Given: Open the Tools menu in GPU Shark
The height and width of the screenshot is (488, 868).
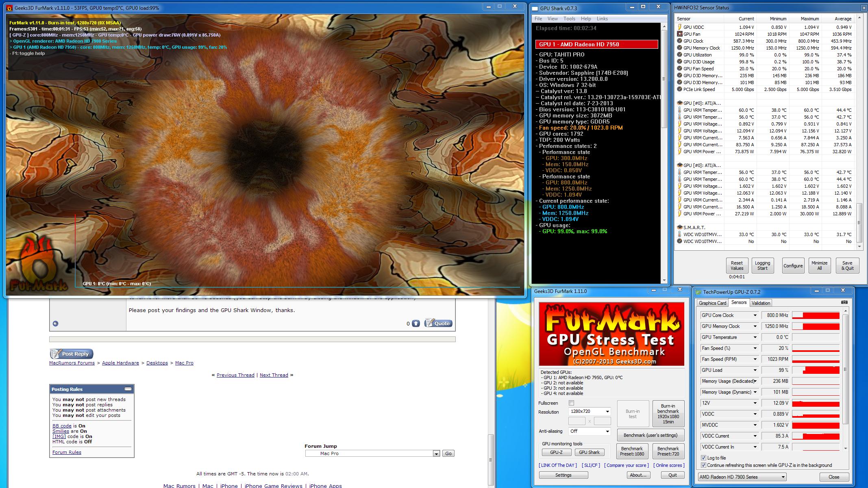Looking at the screenshot, I should 569,19.
